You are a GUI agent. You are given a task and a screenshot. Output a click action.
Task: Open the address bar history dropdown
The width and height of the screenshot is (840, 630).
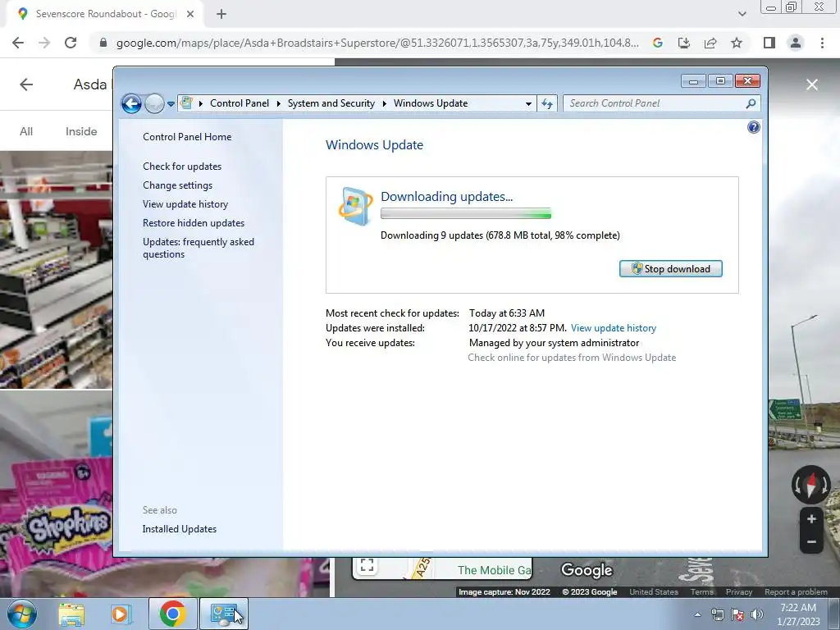tap(528, 104)
